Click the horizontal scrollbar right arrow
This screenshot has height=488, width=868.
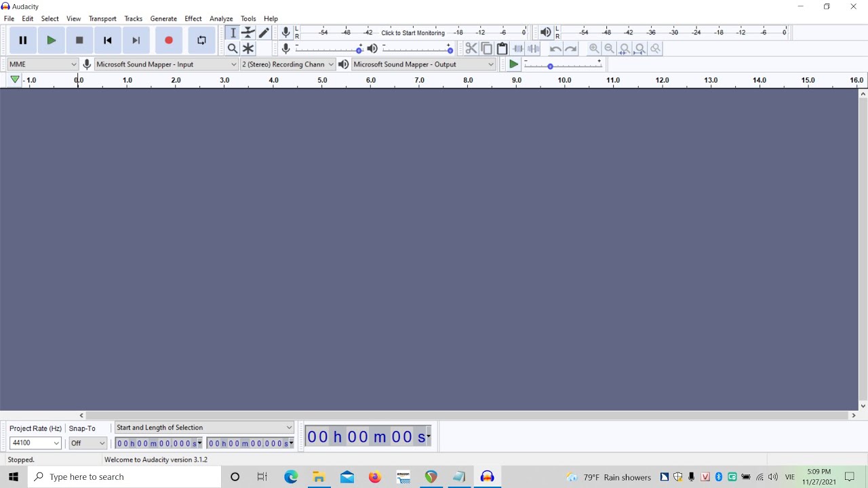(x=854, y=415)
